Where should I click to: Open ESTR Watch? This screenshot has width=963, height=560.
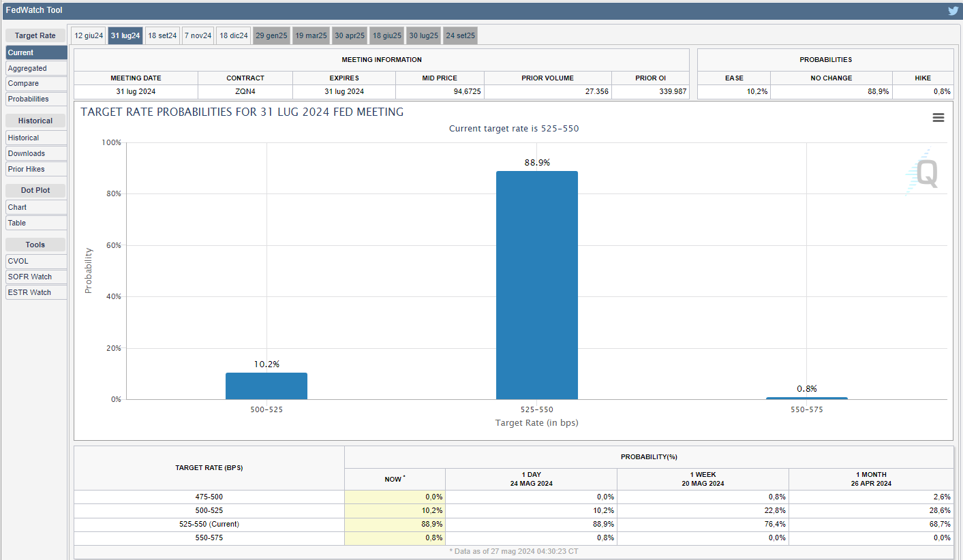click(36, 292)
